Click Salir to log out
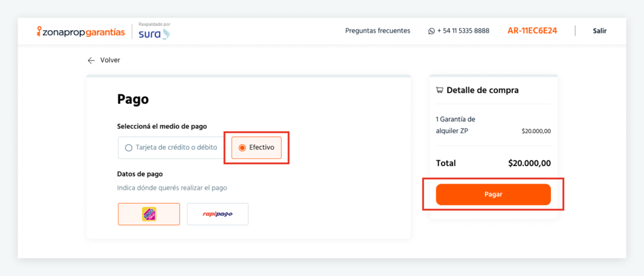This screenshot has width=644, height=276. (599, 31)
